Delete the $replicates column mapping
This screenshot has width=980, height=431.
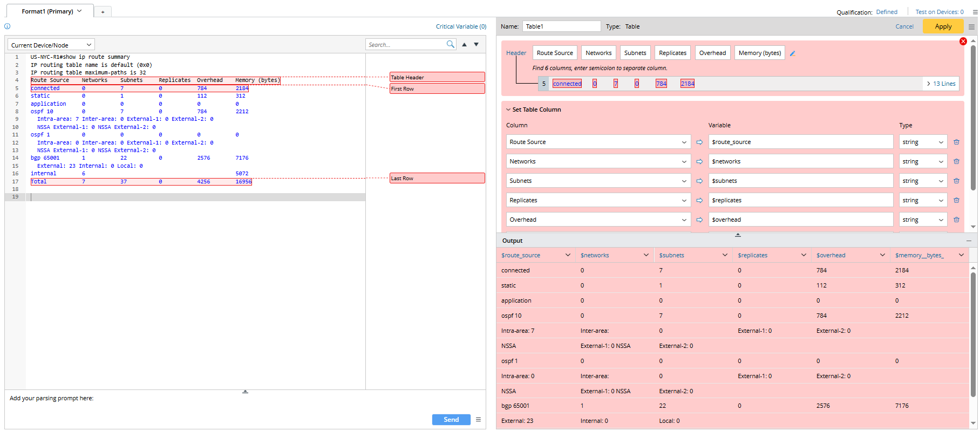click(x=956, y=200)
